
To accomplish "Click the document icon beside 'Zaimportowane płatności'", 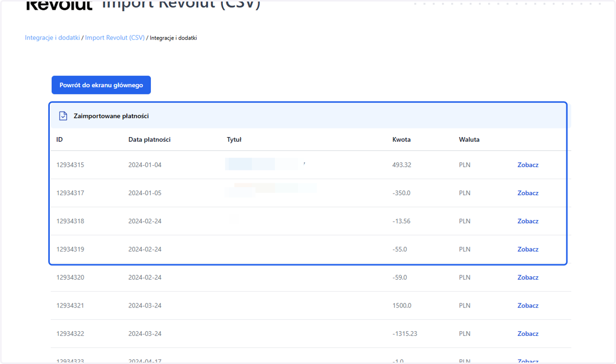I will 63,116.
